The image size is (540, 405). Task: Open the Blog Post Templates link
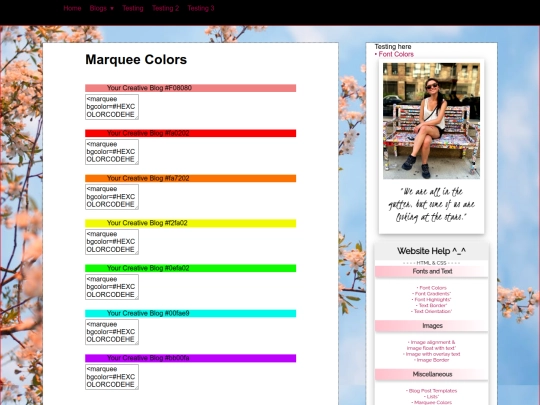pos(433,391)
